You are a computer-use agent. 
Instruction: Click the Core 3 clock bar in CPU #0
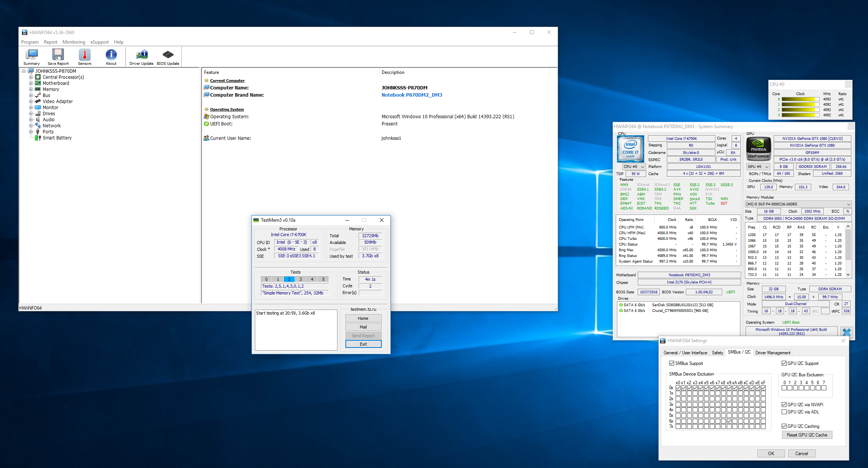point(800,115)
